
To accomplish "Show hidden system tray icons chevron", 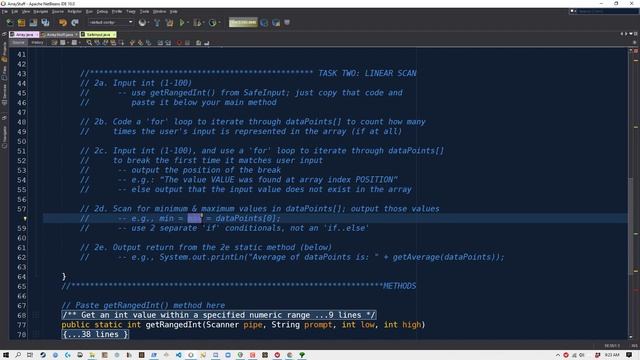I will 558,355.
